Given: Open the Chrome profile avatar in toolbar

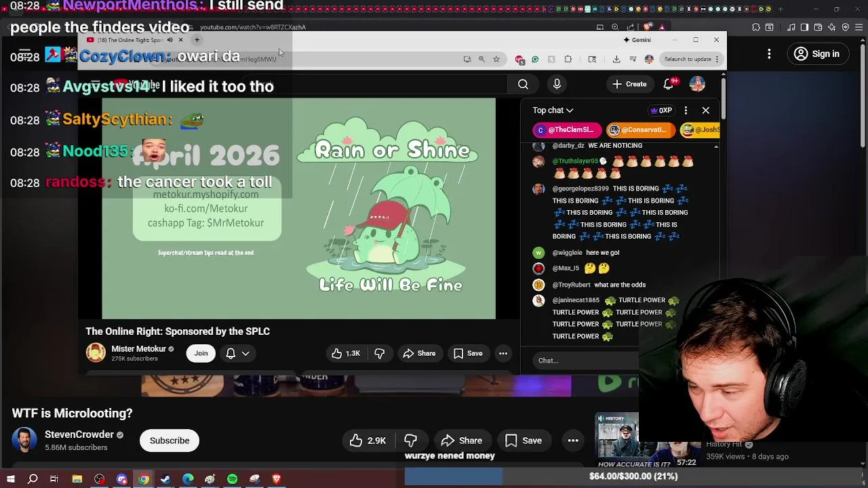Looking at the screenshot, I should [649, 59].
